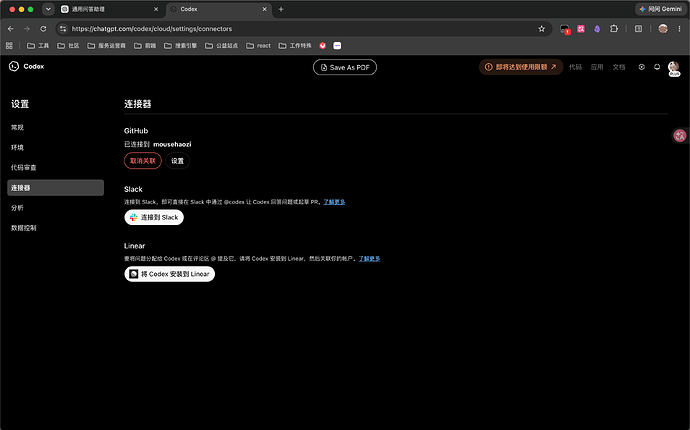Open the extension with red notification badge
This screenshot has height=430, width=690.
[565, 29]
